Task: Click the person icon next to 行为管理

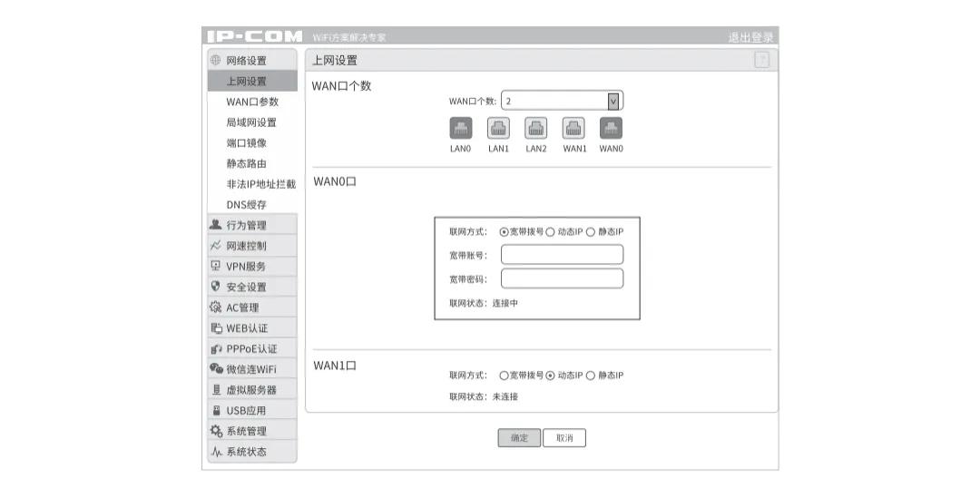Action: click(216, 224)
